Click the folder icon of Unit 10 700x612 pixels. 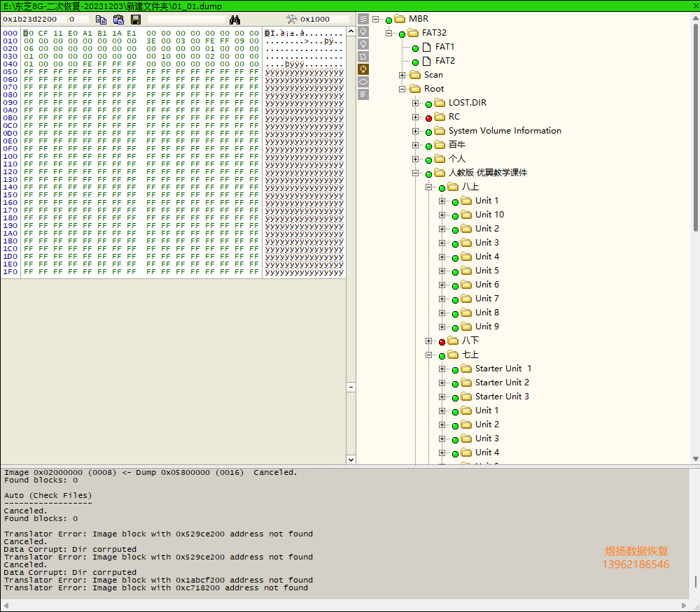click(x=466, y=215)
